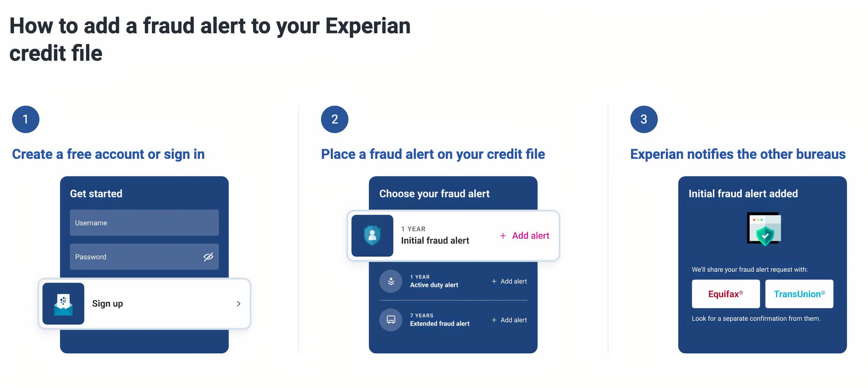Click the step 1 number badge
Viewport: 868px width, 388px height.
[26, 119]
